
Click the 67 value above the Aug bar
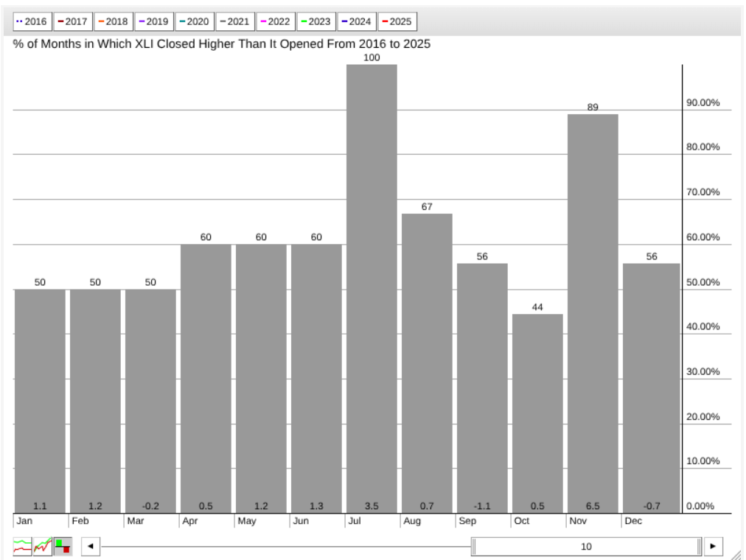point(427,207)
